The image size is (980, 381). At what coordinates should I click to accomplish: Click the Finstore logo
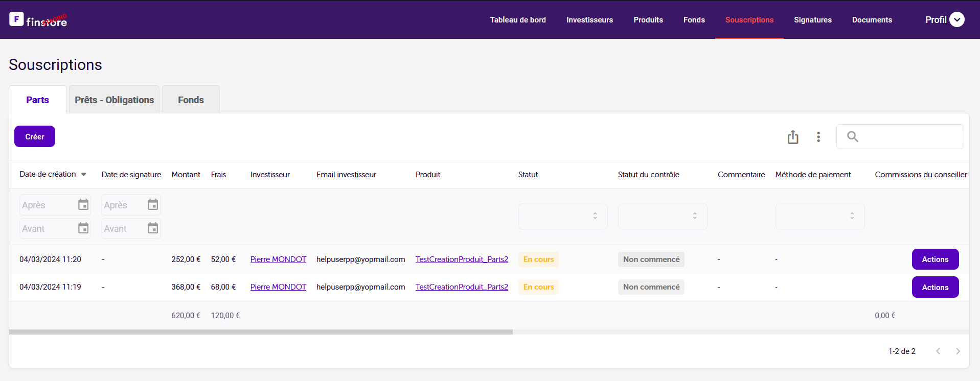[38, 20]
